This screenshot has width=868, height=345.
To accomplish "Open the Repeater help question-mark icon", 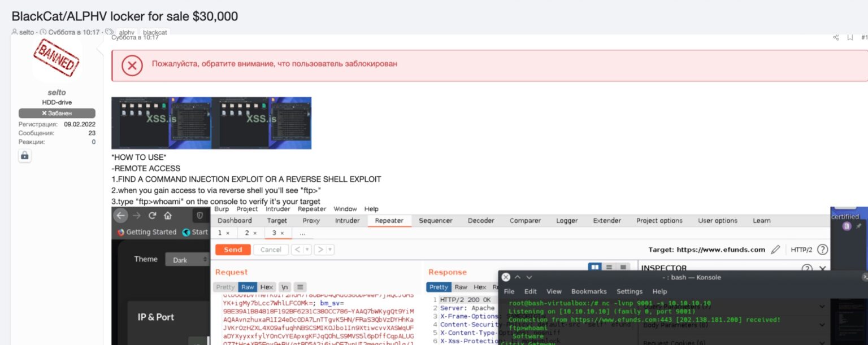I will pyautogui.click(x=823, y=250).
